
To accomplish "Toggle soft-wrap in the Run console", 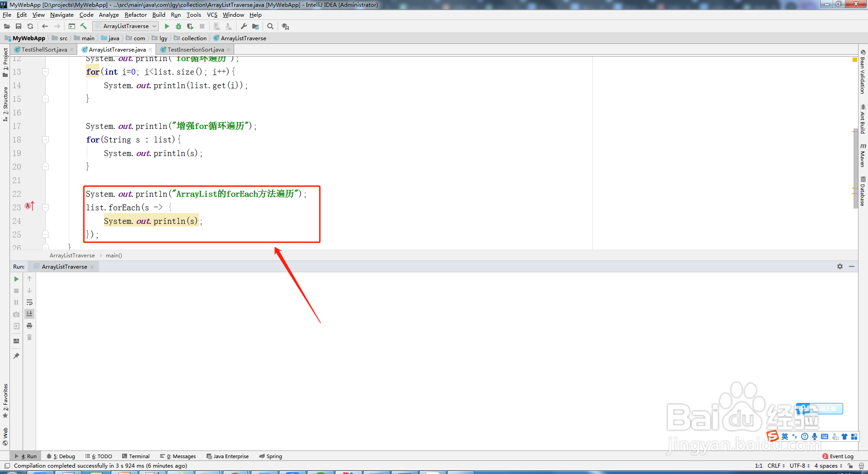I will point(29,302).
